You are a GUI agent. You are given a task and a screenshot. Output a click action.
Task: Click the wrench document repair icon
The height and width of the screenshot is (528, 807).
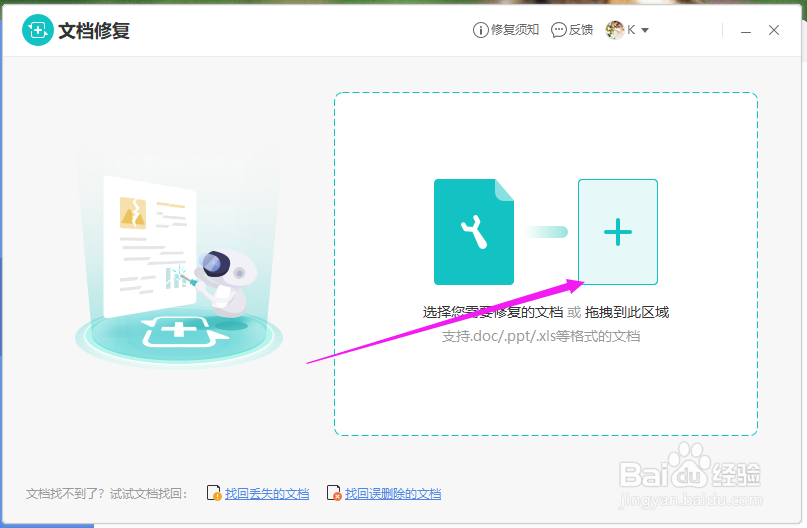point(473,232)
